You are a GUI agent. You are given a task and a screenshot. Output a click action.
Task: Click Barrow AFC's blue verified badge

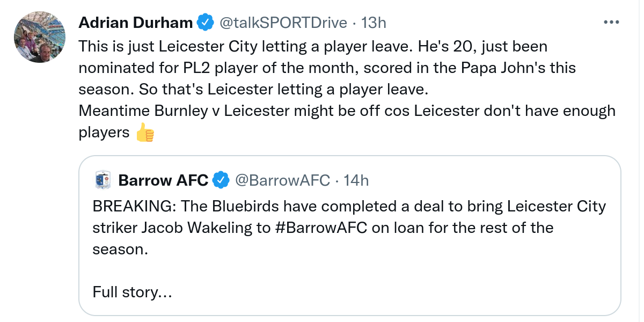pyautogui.click(x=221, y=180)
